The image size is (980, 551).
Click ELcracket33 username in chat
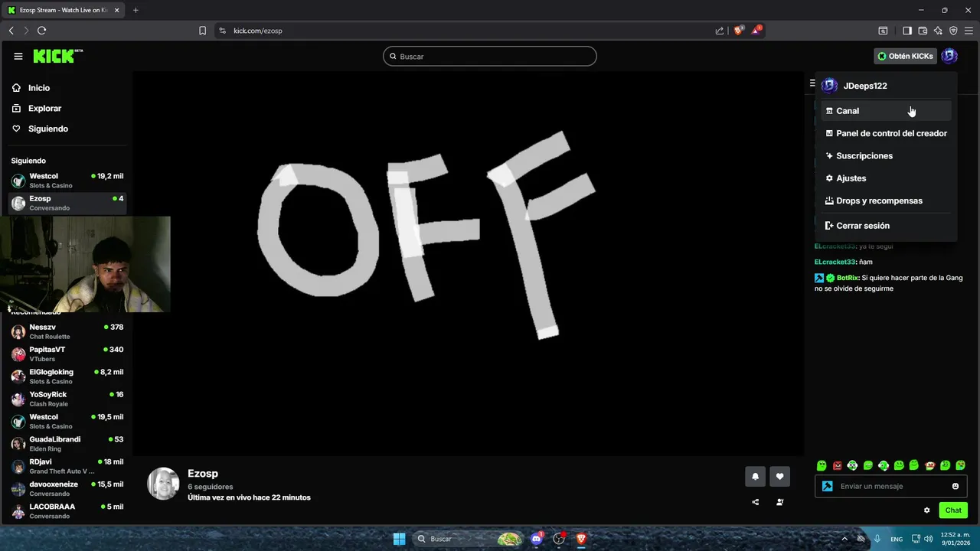[835, 262]
